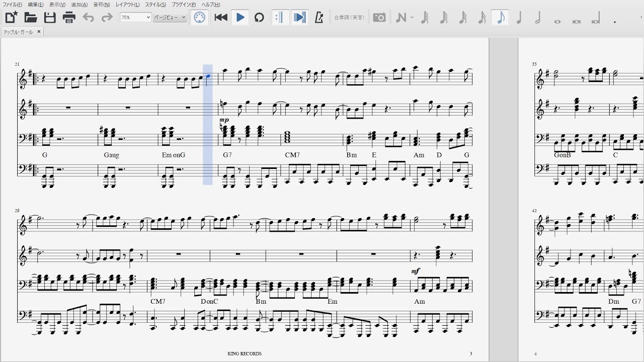Select the half note duration

pos(538,18)
